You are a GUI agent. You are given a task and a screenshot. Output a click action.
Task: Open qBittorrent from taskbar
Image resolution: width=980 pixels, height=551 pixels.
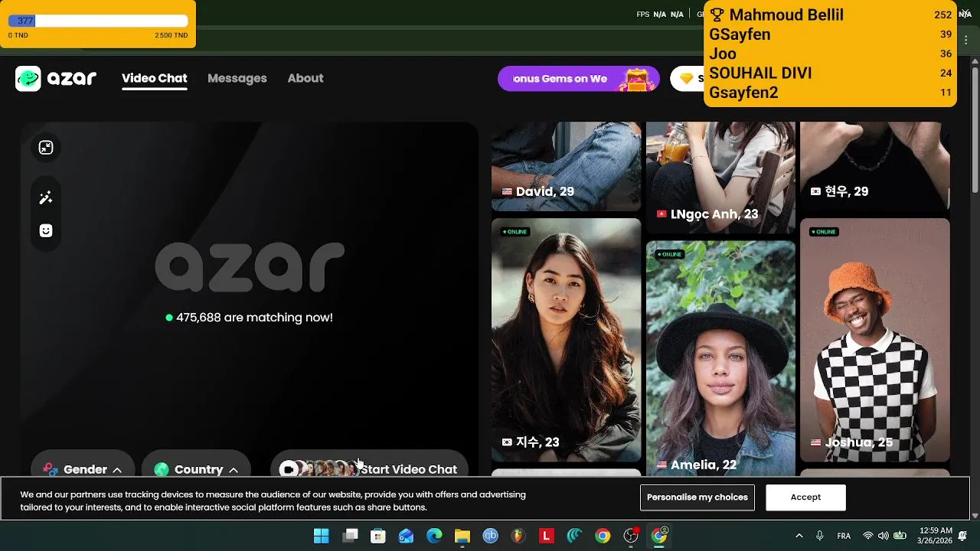(x=491, y=536)
